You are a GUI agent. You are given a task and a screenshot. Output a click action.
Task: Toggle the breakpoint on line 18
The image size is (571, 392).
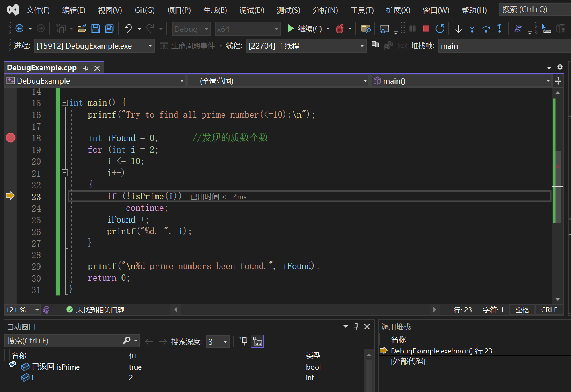[11, 138]
